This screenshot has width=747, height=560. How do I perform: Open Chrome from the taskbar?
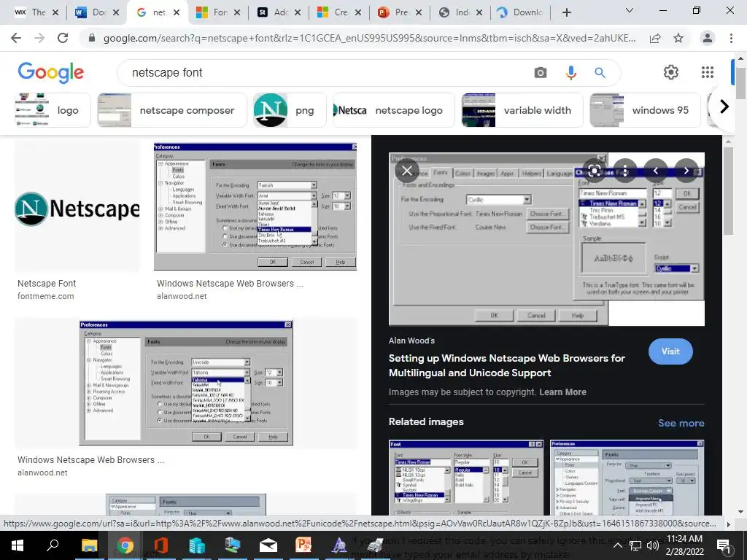125,545
